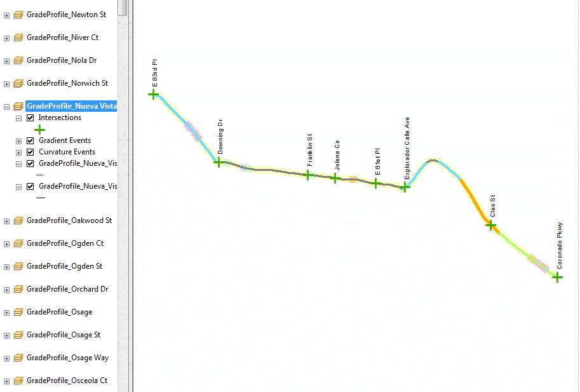Expand the GradeProfile_Nola Dr group
The height and width of the screenshot is (392, 580).
6,62
